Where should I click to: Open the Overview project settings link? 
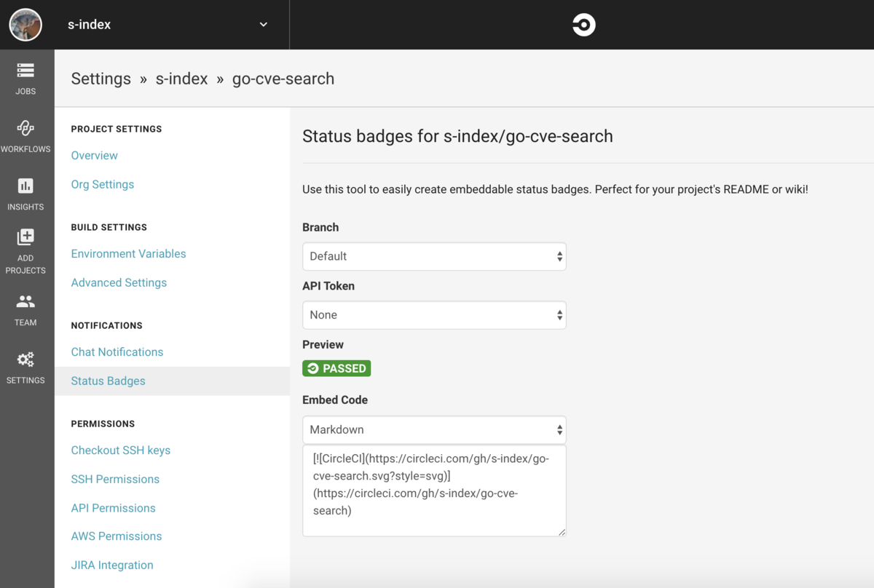click(94, 156)
